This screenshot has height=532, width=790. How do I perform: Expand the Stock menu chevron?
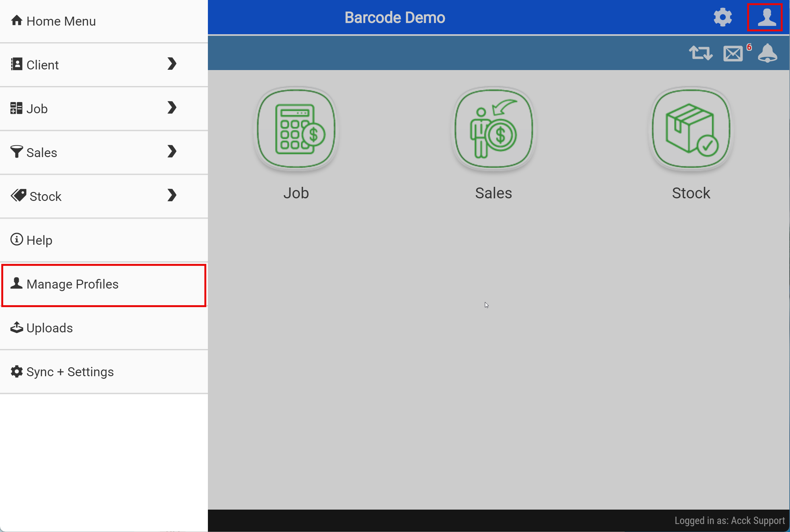click(x=172, y=195)
